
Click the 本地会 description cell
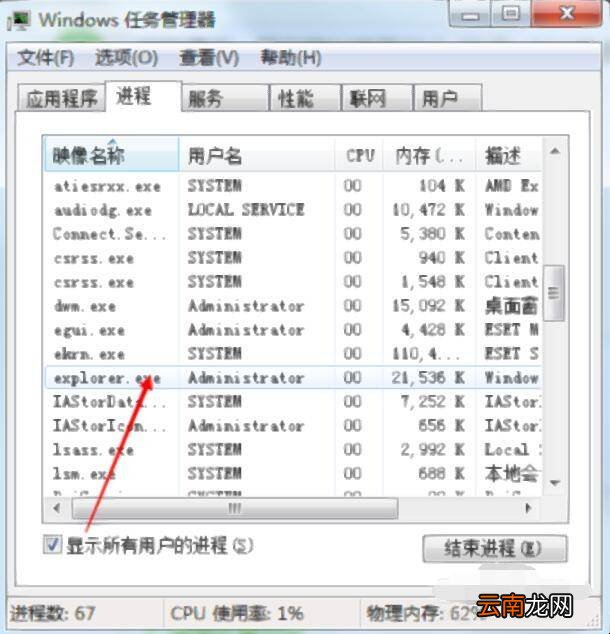pos(511,473)
